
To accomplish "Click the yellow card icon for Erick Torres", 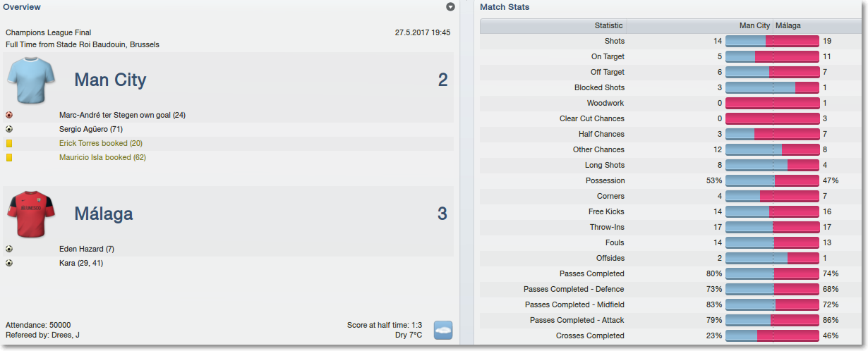I will [x=9, y=143].
